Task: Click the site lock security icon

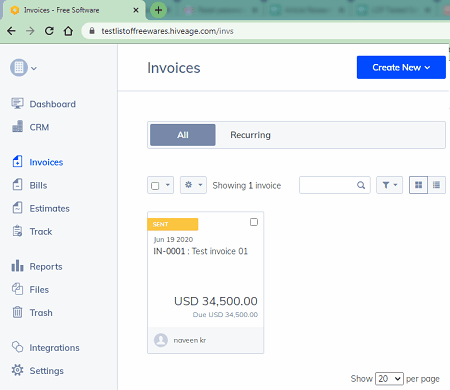Action: pos(92,31)
